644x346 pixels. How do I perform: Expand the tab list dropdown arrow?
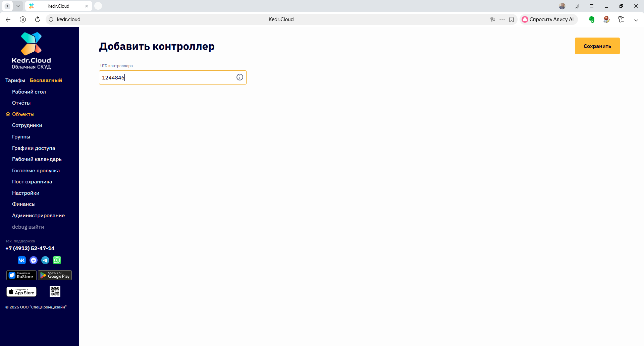point(18,6)
